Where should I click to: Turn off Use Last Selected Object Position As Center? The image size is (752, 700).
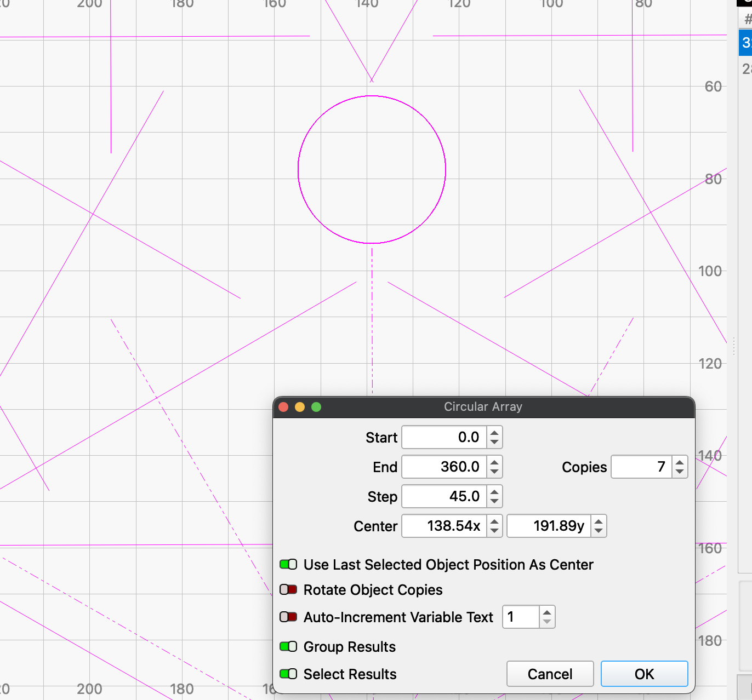point(289,564)
